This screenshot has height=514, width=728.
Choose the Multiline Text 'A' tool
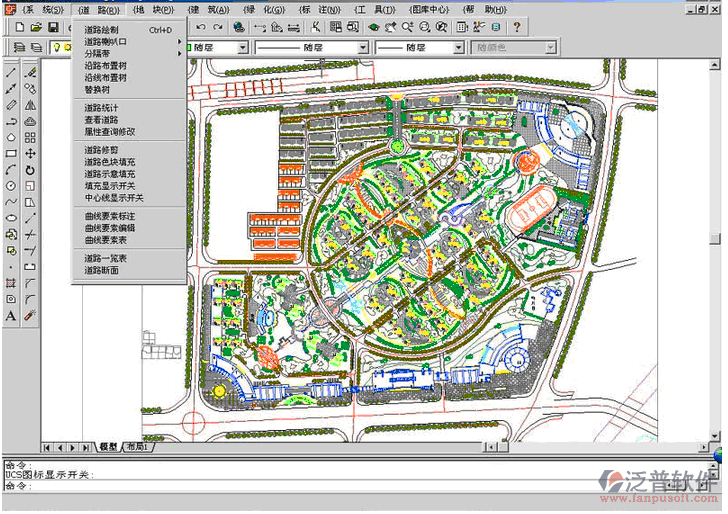coord(11,316)
